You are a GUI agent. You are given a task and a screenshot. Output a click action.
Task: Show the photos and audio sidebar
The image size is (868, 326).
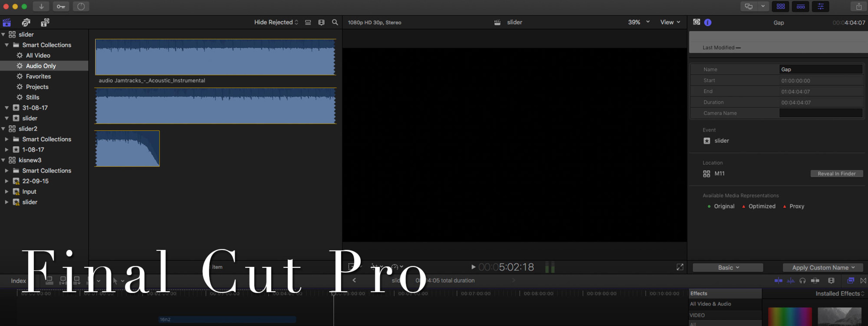tap(26, 22)
